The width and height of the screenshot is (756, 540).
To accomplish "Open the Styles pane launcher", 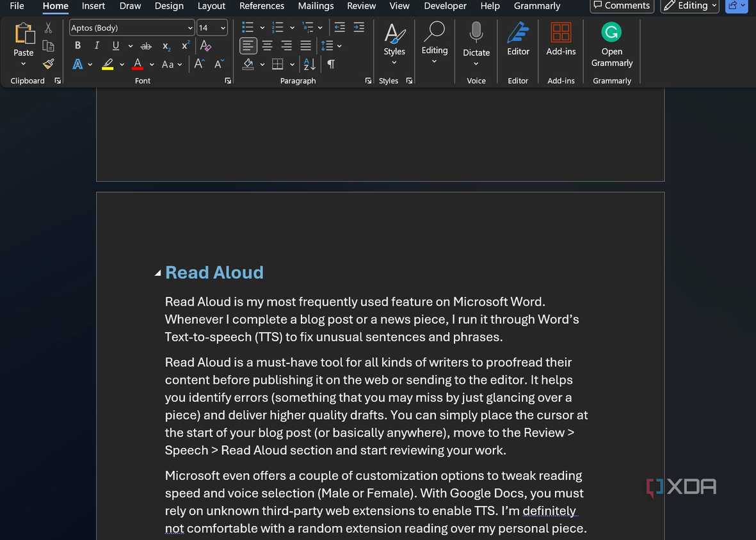I will [x=409, y=81].
